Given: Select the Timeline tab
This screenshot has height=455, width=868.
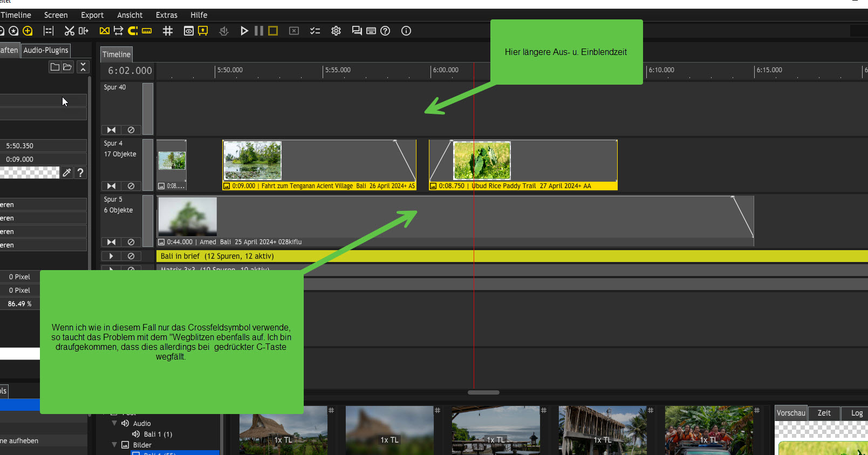Looking at the screenshot, I should click(117, 54).
